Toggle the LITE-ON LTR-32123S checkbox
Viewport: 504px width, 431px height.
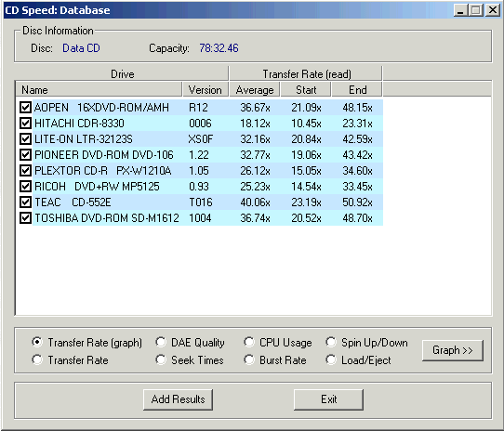point(25,138)
